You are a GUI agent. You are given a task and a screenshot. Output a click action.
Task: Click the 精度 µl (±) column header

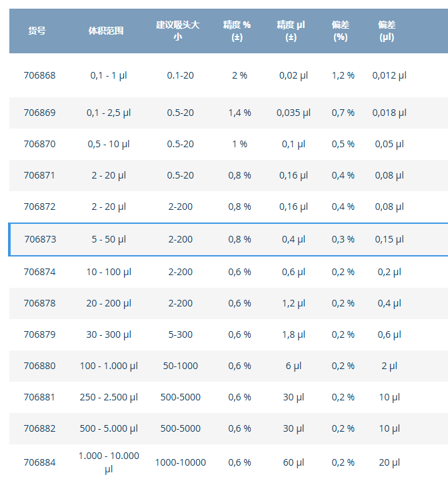tap(291, 31)
